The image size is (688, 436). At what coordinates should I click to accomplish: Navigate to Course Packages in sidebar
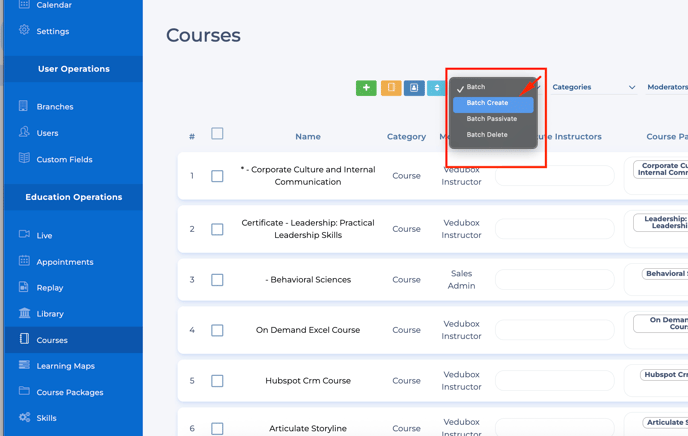(70, 392)
